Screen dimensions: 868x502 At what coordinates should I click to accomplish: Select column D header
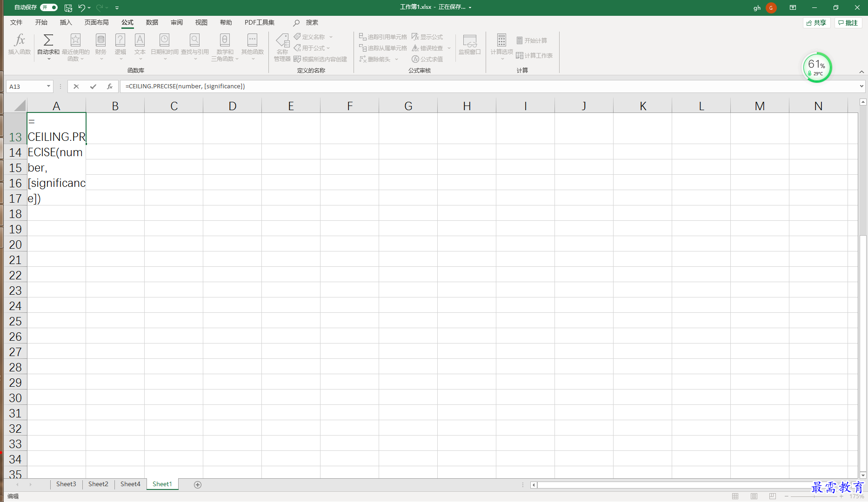pos(233,106)
